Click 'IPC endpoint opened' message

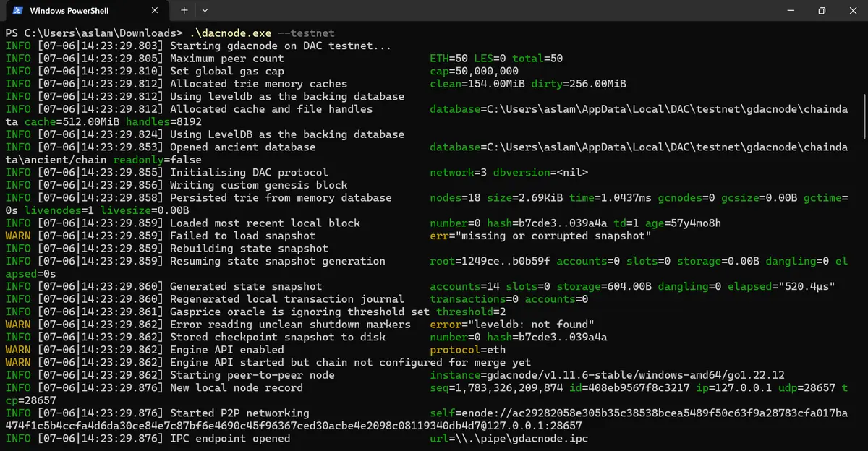click(230, 438)
